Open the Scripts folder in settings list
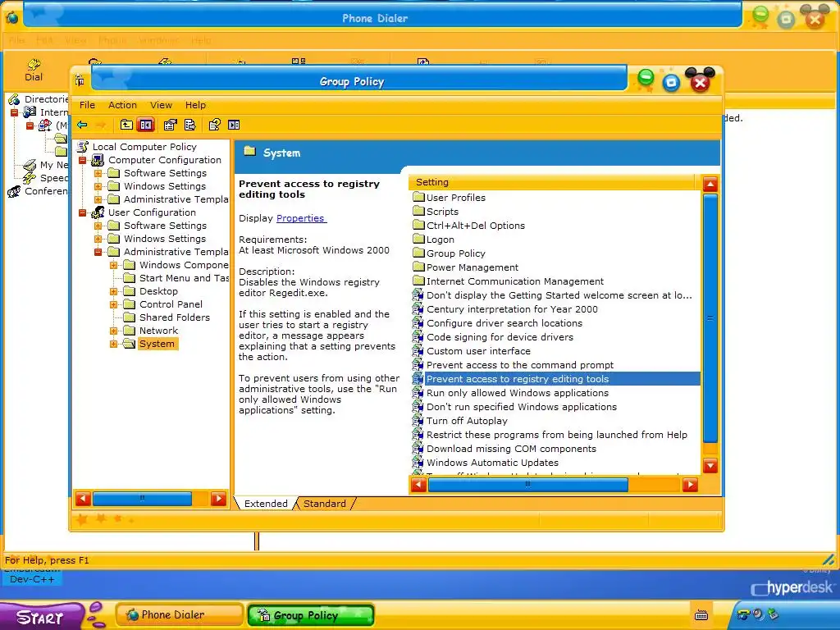Screen dimensions: 840x630 (442, 212)
